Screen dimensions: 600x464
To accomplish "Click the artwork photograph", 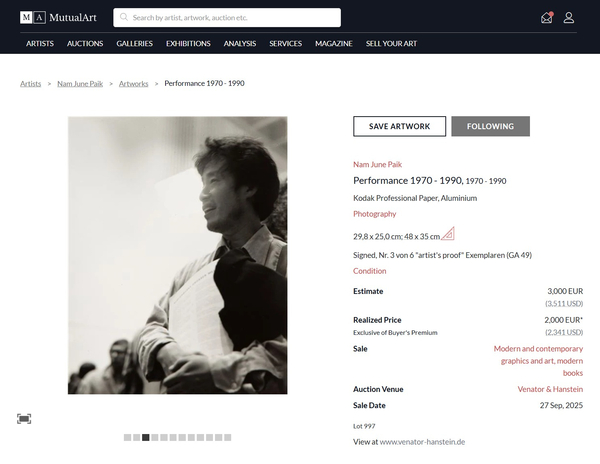I will [177, 255].
